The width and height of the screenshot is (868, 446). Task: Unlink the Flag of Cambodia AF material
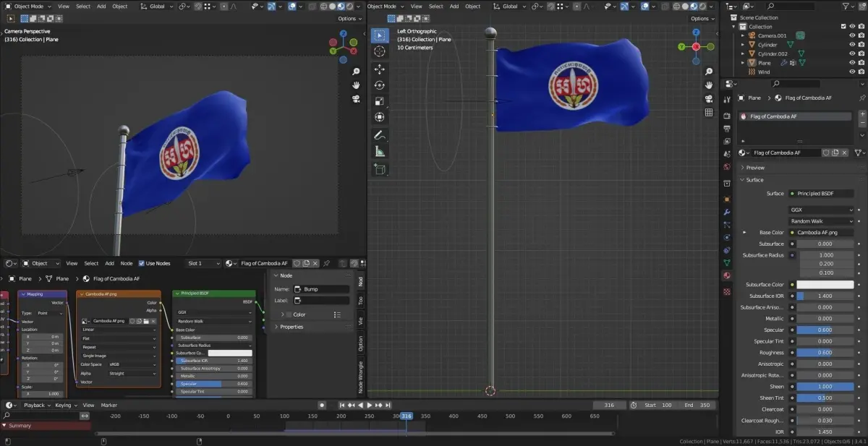click(x=845, y=153)
